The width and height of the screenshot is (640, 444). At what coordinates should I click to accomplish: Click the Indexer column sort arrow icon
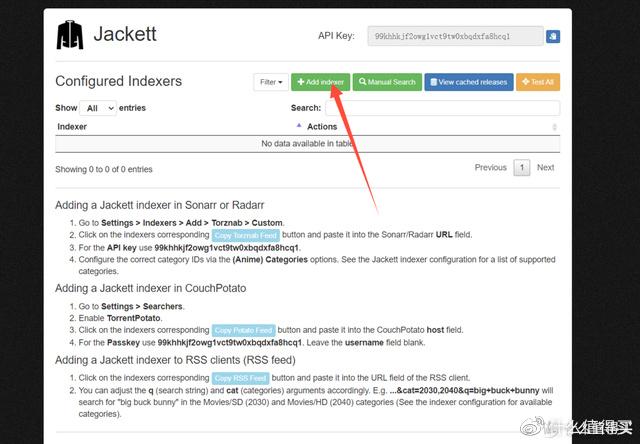[298, 127]
